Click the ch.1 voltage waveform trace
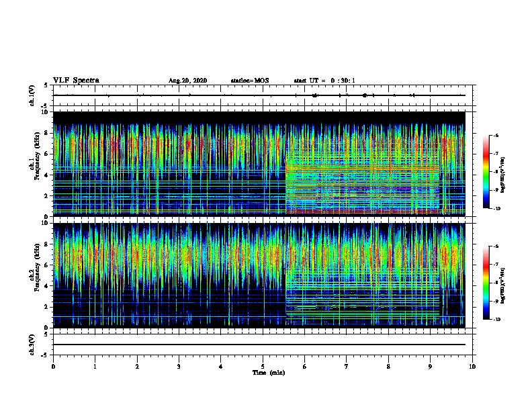532x411 pixels. (259, 95)
